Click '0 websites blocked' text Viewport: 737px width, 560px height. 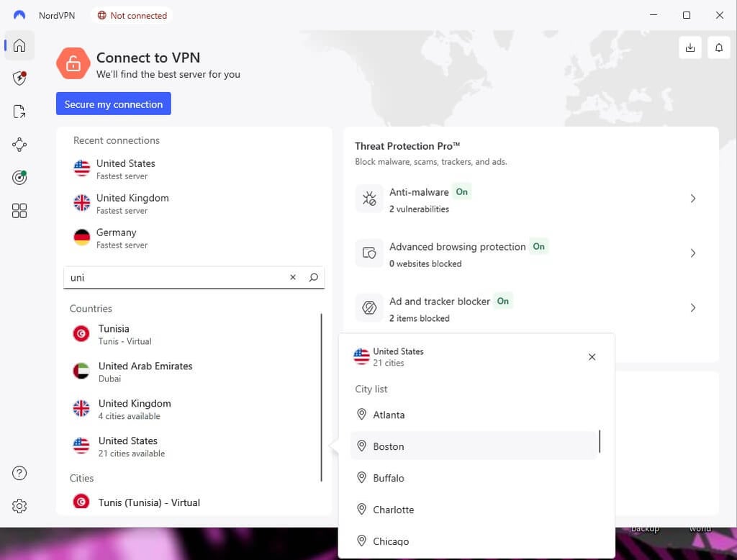(425, 263)
